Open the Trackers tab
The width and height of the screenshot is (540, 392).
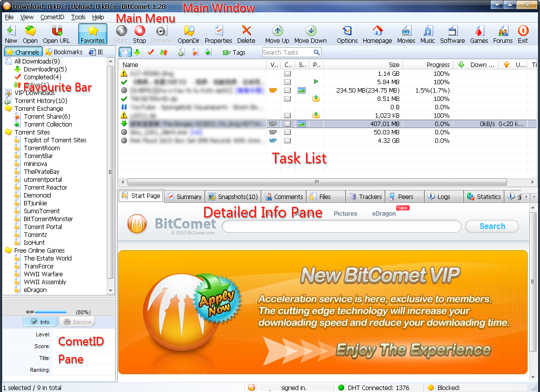click(x=366, y=197)
